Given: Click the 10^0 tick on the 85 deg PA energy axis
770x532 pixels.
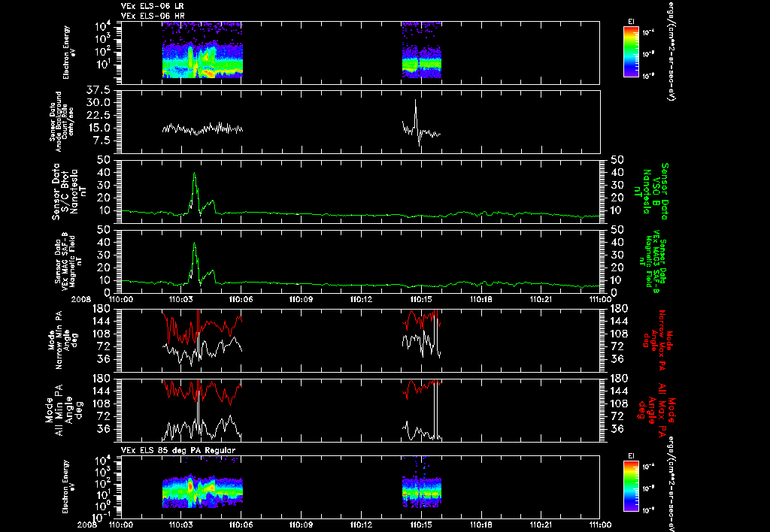Looking at the screenshot, I should pos(103,506).
